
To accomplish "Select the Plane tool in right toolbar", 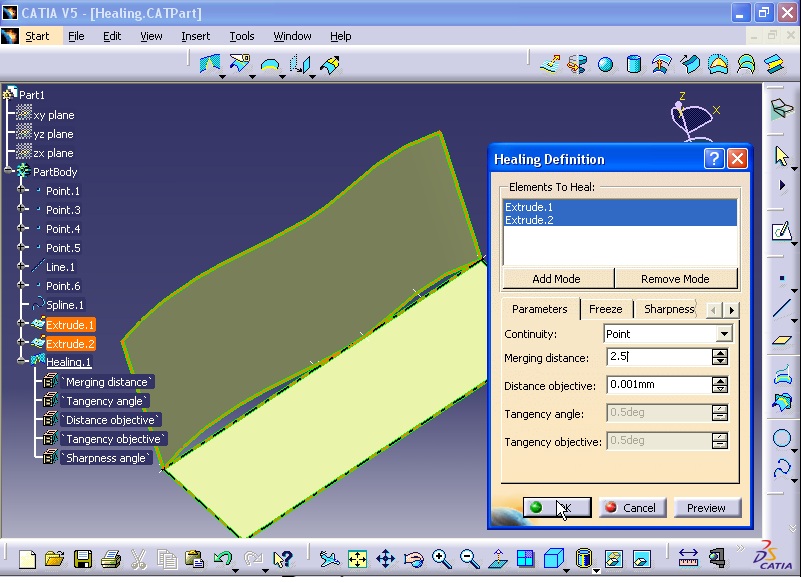I will [782, 340].
